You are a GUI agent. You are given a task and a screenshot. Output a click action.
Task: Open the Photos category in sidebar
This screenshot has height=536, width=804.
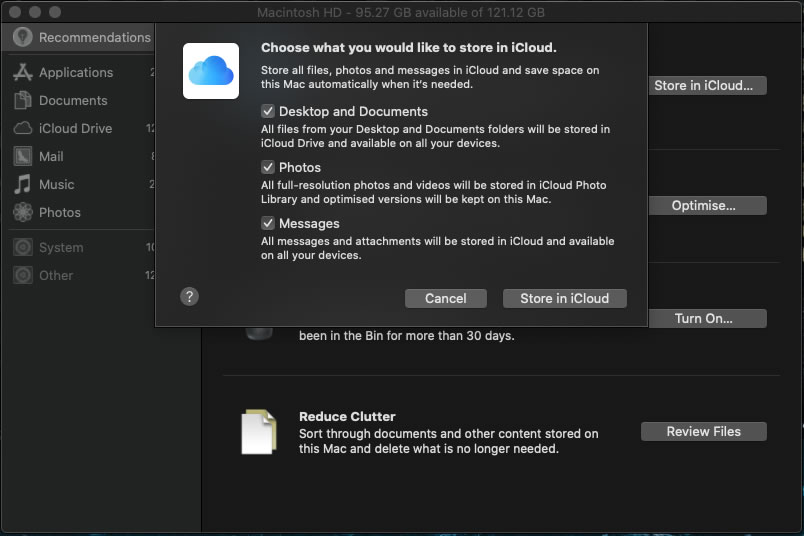78,212
